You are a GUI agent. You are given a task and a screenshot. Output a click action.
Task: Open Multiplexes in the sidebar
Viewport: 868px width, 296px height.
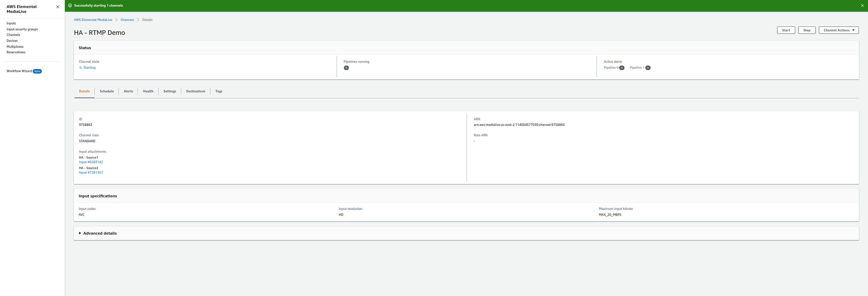(15, 47)
